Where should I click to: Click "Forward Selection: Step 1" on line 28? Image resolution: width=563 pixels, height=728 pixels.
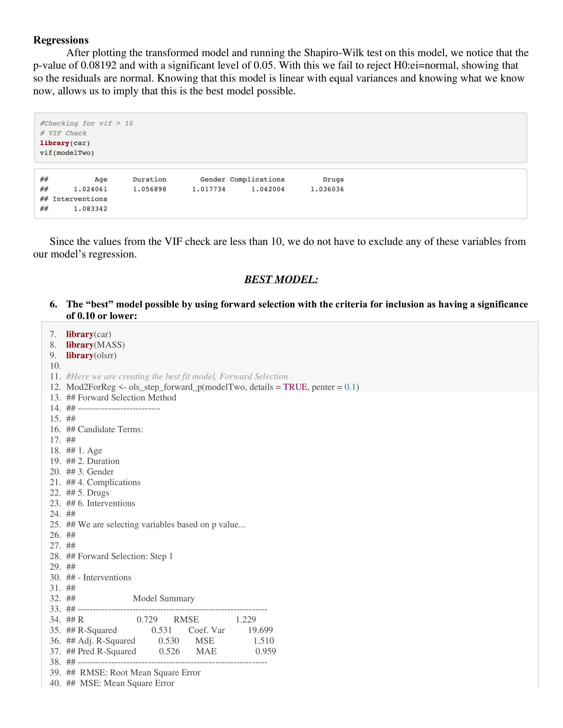126,556
